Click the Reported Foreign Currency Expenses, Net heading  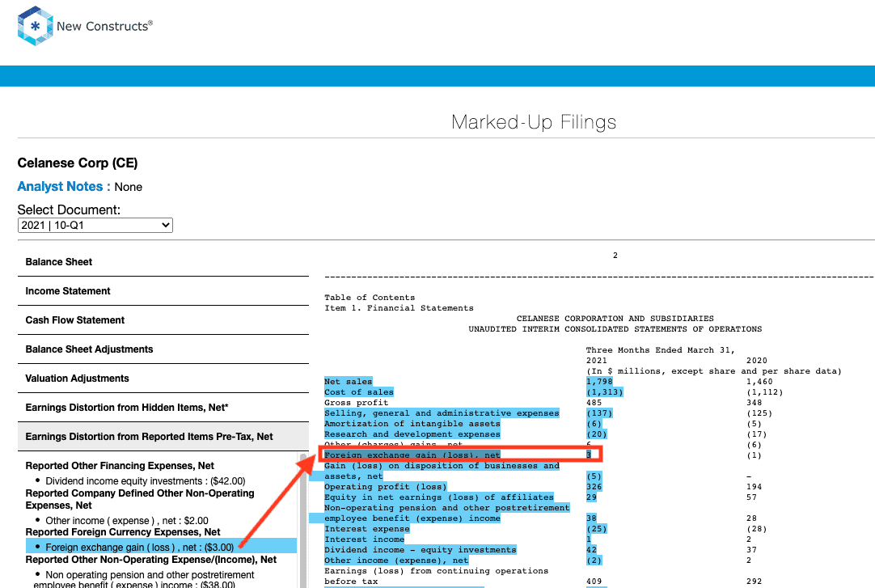[x=123, y=532]
